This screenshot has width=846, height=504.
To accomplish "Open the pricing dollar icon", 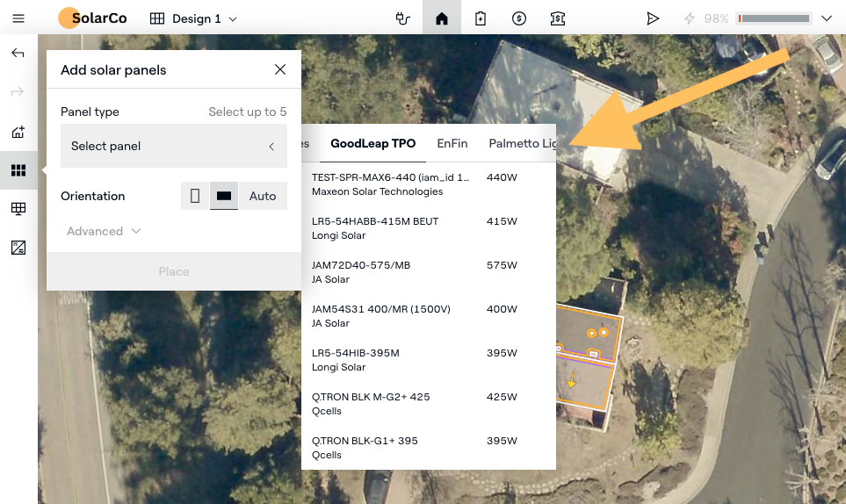I will coord(519,18).
